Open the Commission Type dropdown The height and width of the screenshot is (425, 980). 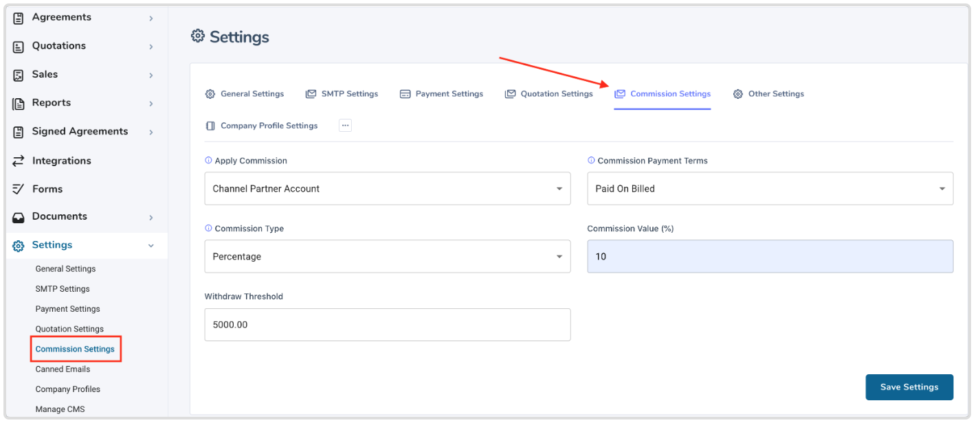387,256
